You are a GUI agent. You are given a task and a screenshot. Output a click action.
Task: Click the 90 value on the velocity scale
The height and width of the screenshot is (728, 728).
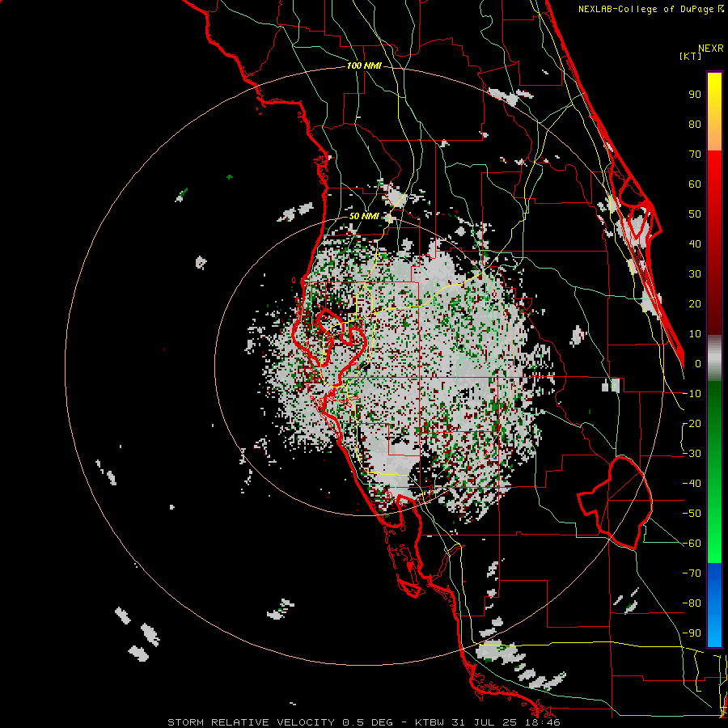pos(695,95)
